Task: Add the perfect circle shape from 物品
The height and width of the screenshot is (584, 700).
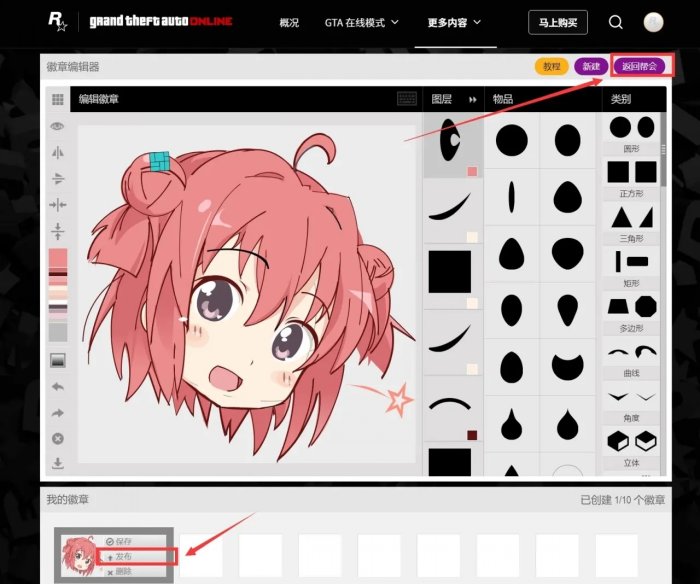Action: point(512,140)
